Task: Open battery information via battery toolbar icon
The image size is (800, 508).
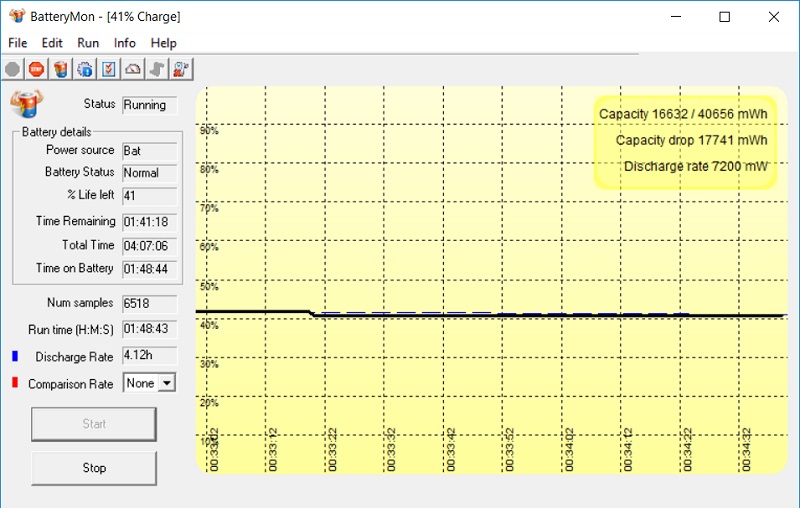Action: point(61,69)
